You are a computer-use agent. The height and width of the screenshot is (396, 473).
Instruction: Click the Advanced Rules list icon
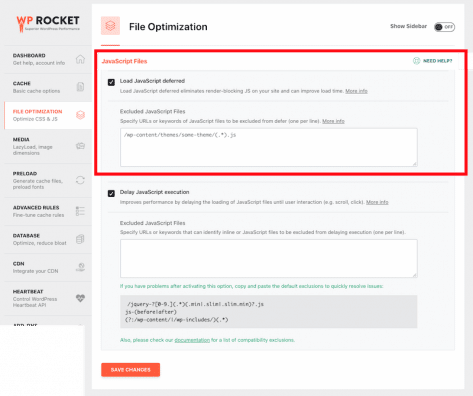point(80,211)
